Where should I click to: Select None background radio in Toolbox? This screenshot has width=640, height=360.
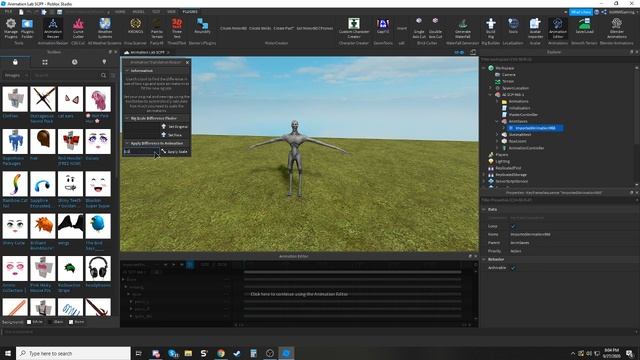click(x=71, y=322)
